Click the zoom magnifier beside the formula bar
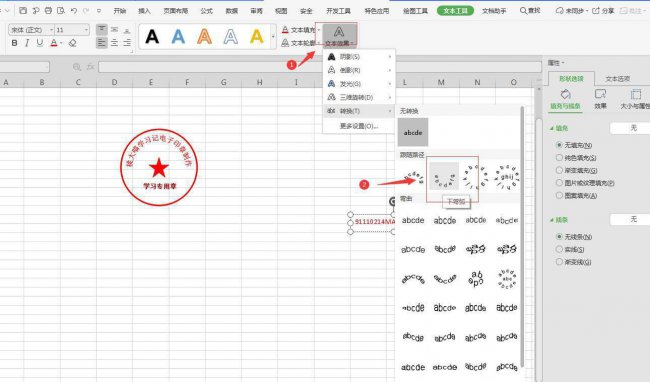 tap(77, 67)
